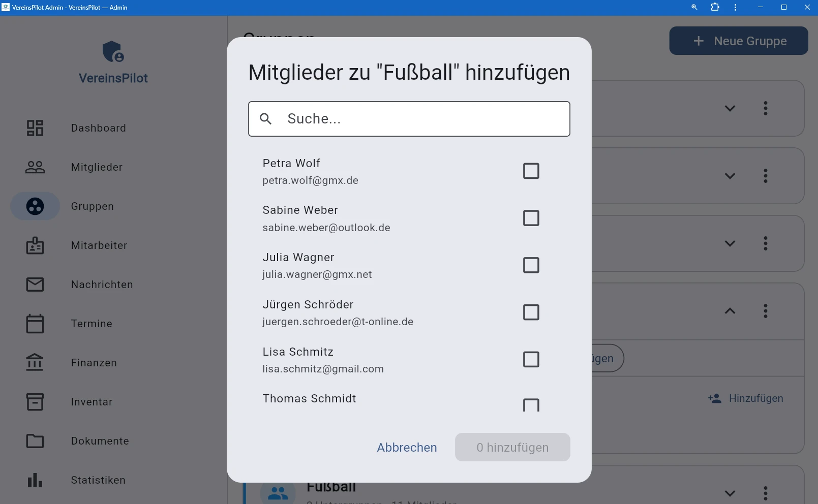Image resolution: width=818 pixels, height=504 pixels.
Task: Click the magnifier icon in the search field
Action: [x=266, y=118]
